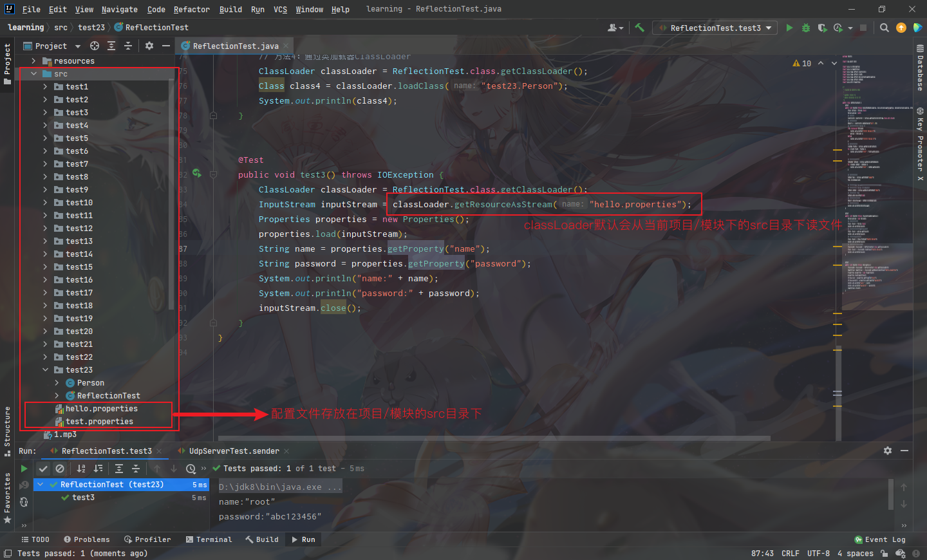
Task: Expand the test1 package node
Action: coord(45,87)
